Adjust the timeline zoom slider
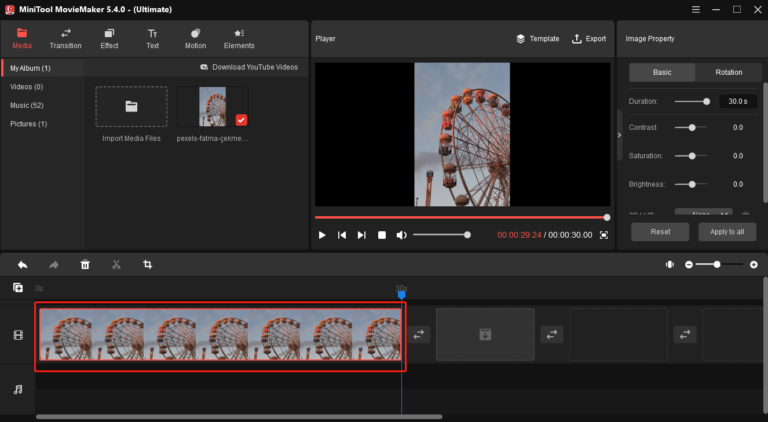The height and width of the screenshot is (422, 768). [x=720, y=264]
